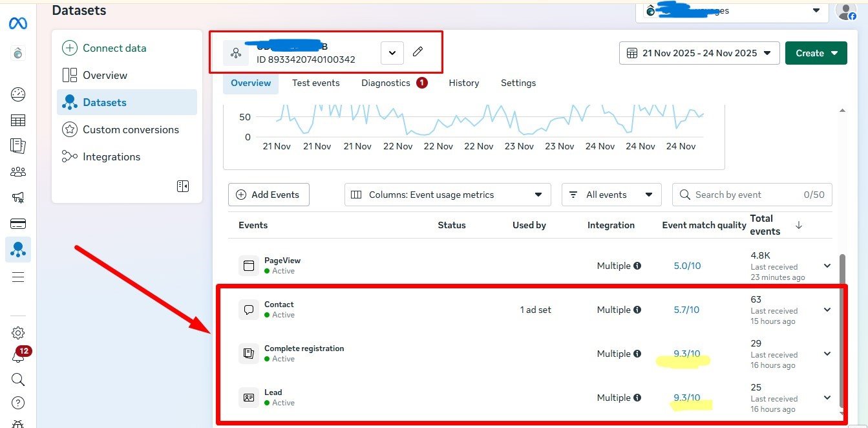Open the business account selector at top
The image size is (868, 428).
pyautogui.click(x=731, y=11)
